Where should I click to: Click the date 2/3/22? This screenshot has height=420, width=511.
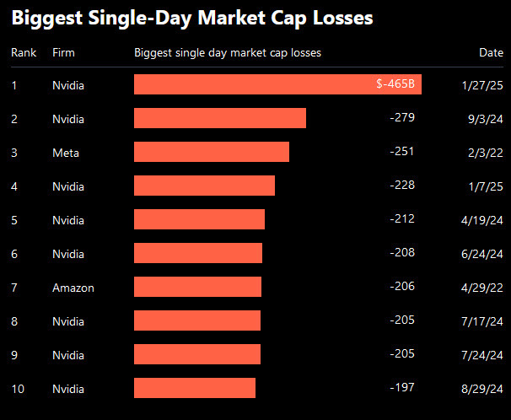pos(485,153)
